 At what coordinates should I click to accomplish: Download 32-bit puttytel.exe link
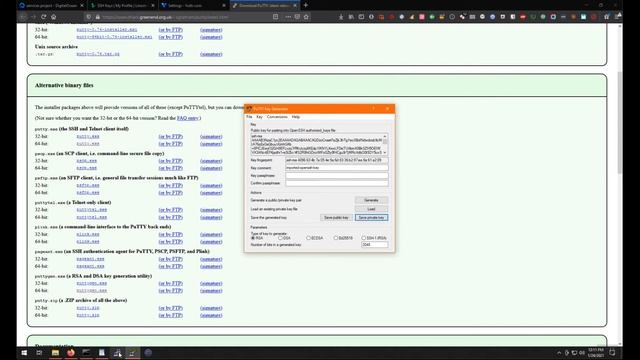[91, 210]
